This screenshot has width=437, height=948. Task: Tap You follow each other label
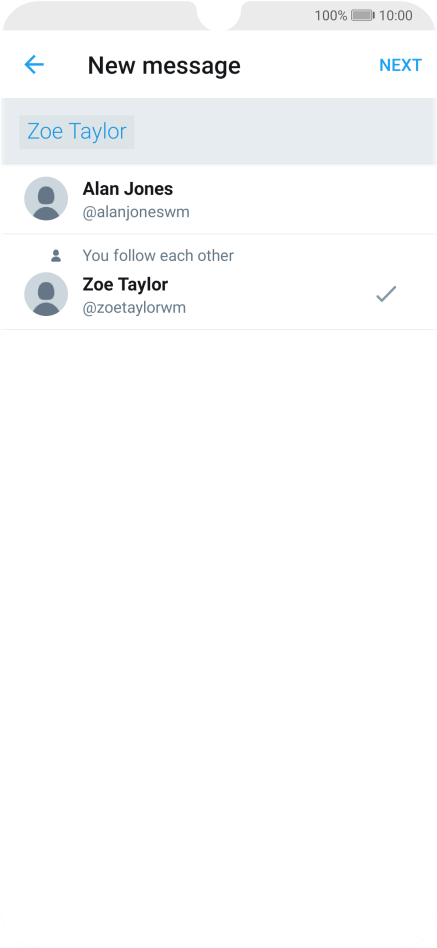pyautogui.click(x=158, y=256)
